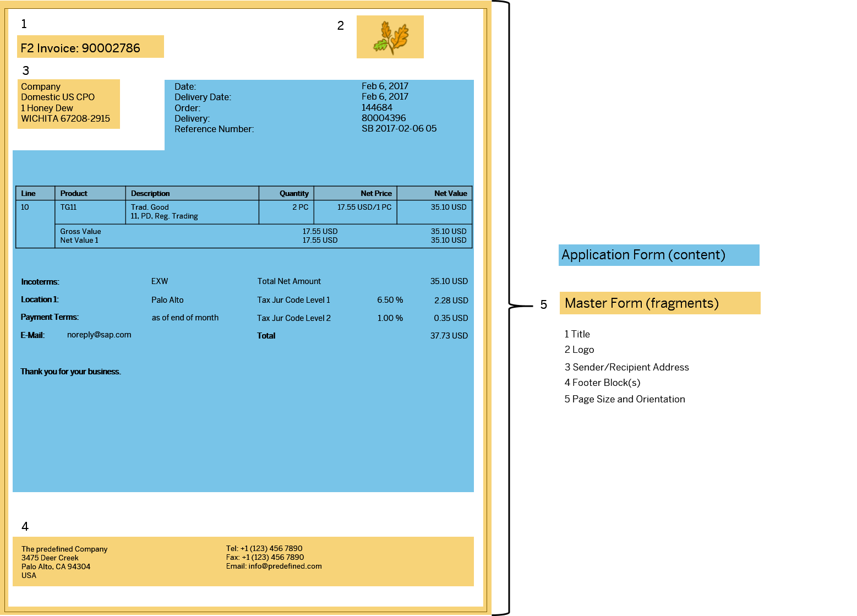
Task: Click the Company sender address block
Action: [68, 103]
